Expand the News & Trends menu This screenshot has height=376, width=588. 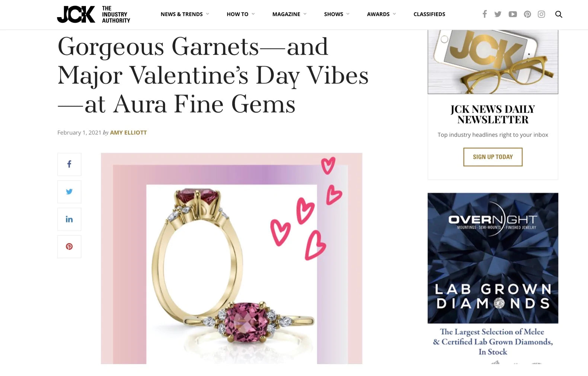(185, 14)
